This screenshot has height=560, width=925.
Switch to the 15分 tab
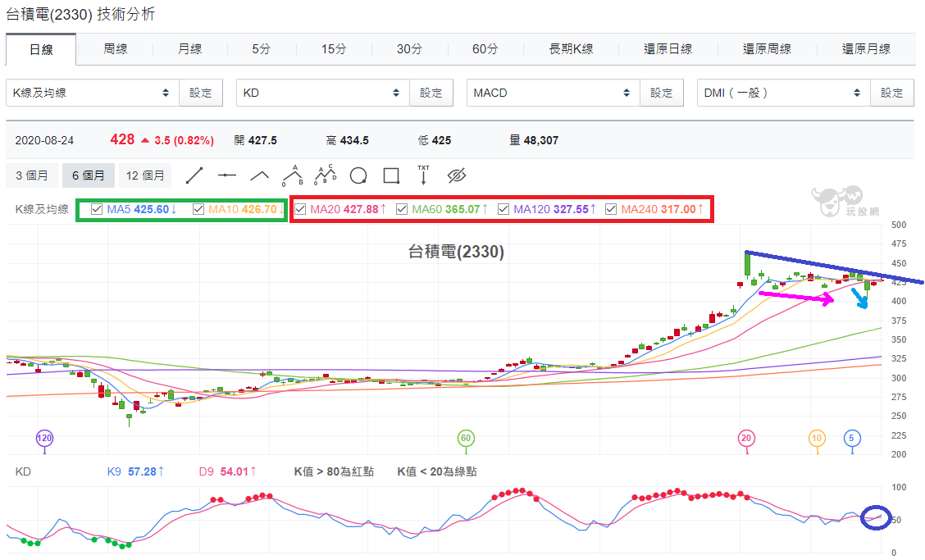(x=334, y=49)
